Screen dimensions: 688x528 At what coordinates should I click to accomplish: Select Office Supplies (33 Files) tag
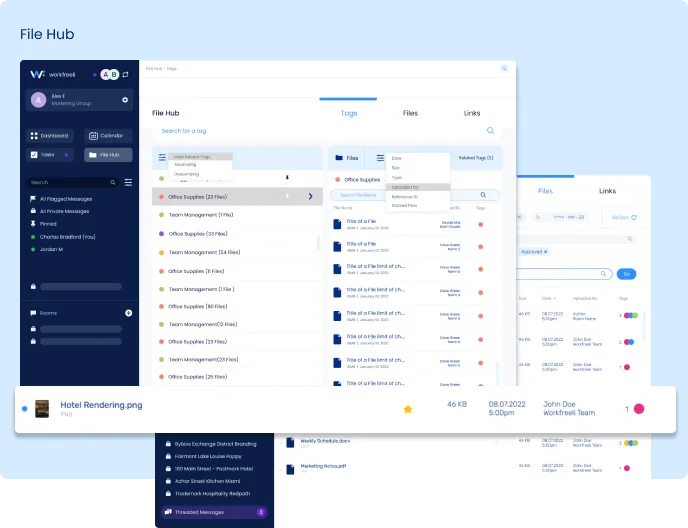click(x=198, y=234)
